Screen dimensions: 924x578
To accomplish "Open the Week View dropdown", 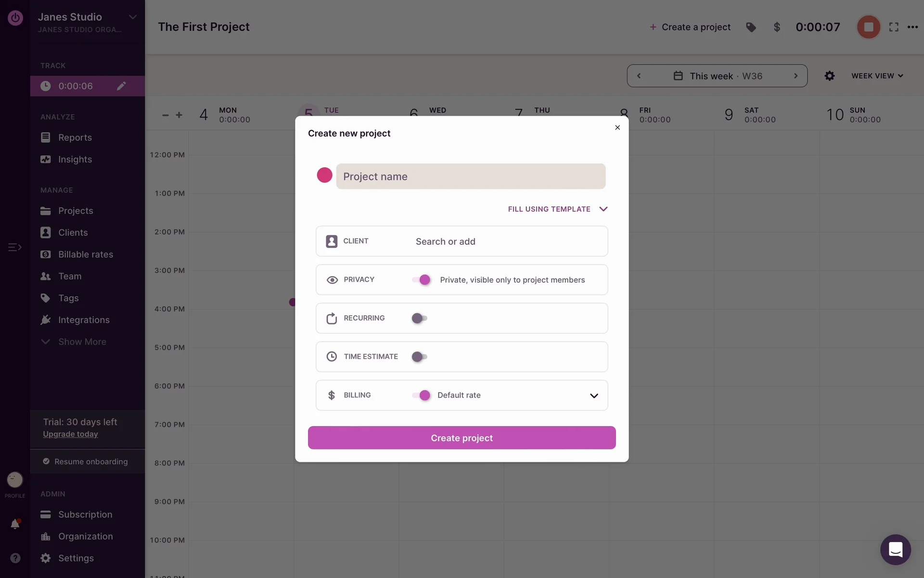I will tap(877, 76).
